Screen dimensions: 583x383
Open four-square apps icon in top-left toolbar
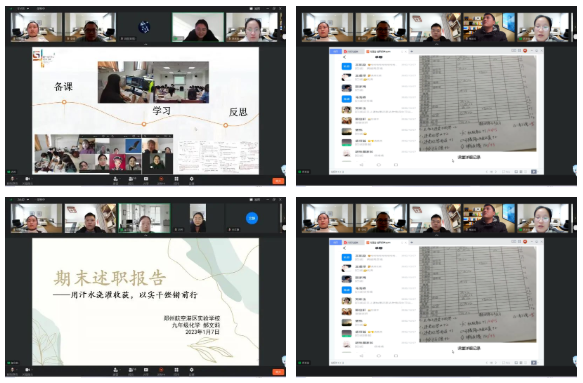coord(176,179)
